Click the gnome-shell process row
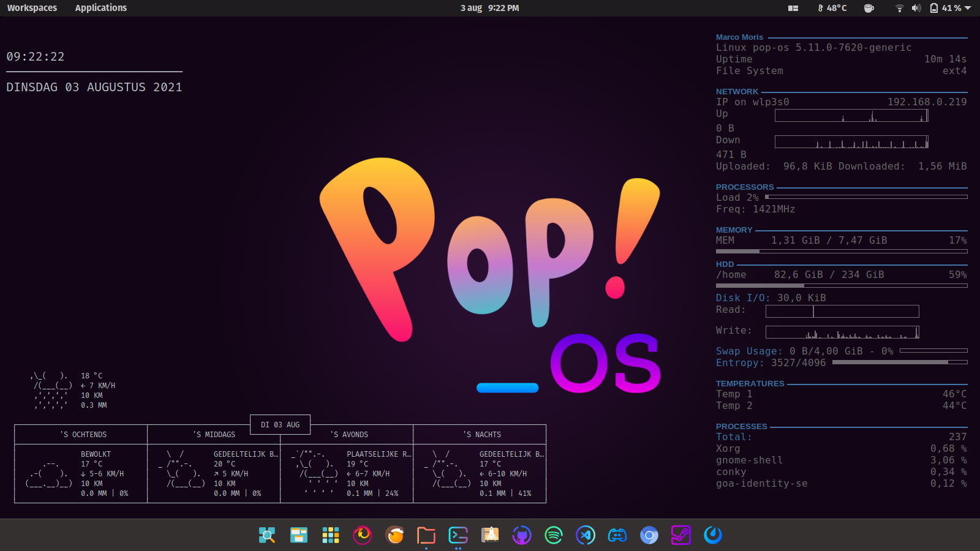The height and width of the screenshot is (551, 980). (x=842, y=460)
